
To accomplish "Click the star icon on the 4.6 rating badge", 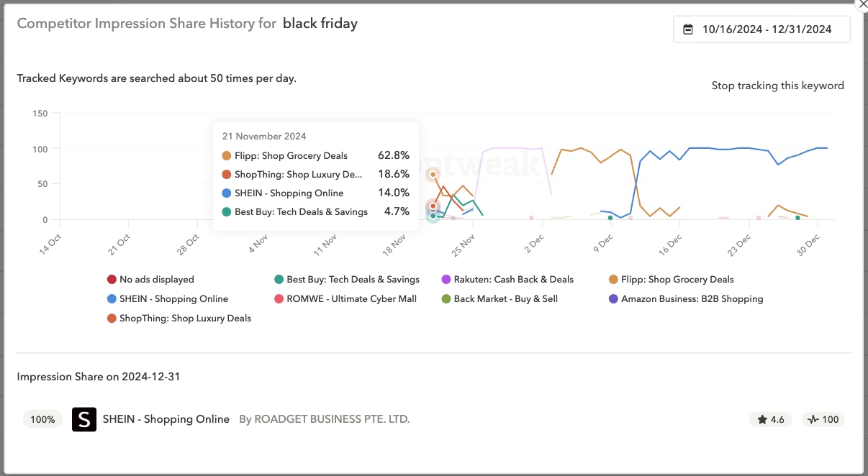I will [761, 419].
